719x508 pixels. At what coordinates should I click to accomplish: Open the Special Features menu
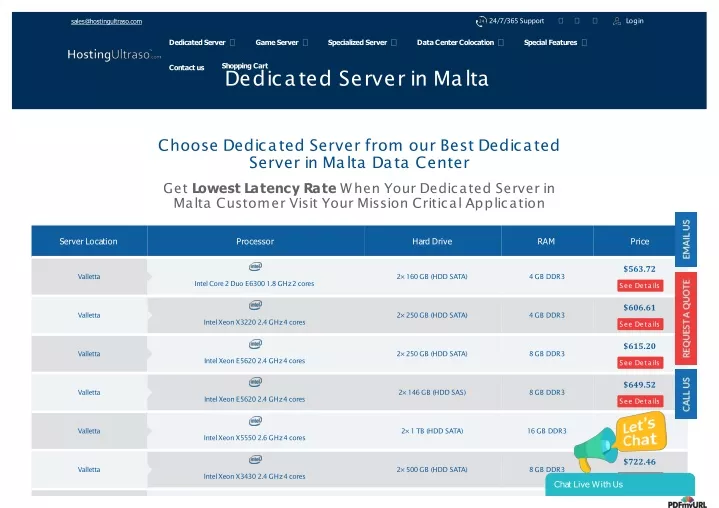(x=550, y=42)
